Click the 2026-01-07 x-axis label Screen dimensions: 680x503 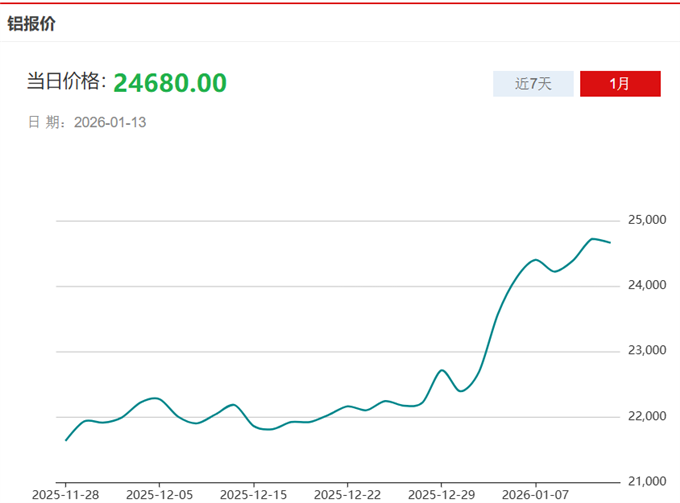(535, 494)
